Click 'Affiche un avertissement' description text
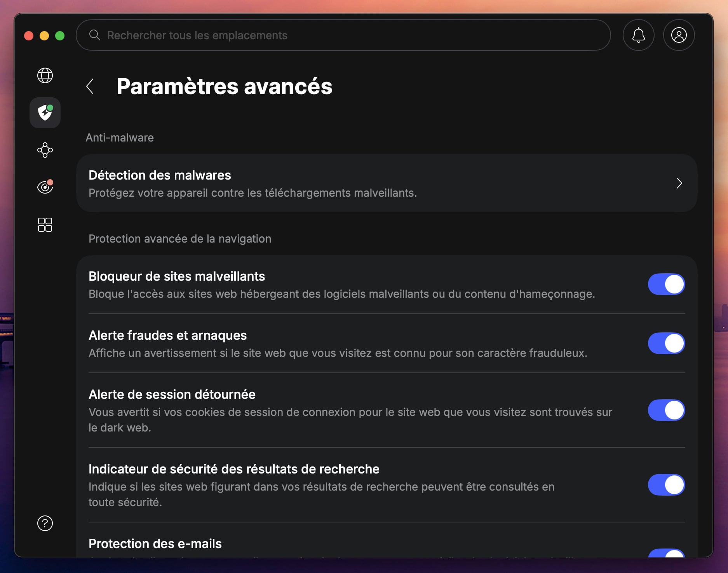The image size is (728, 573). pos(338,353)
